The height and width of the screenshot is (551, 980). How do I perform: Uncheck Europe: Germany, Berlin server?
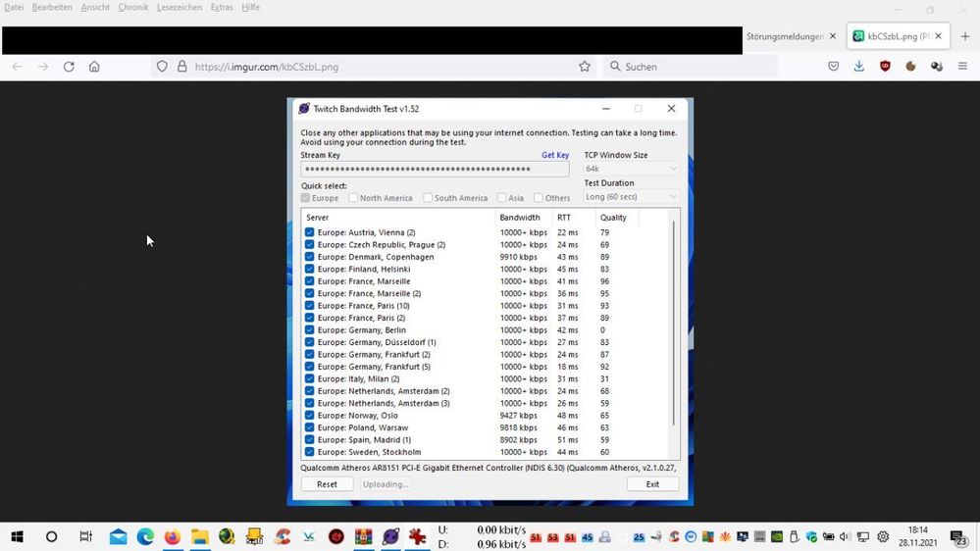[309, 329]
